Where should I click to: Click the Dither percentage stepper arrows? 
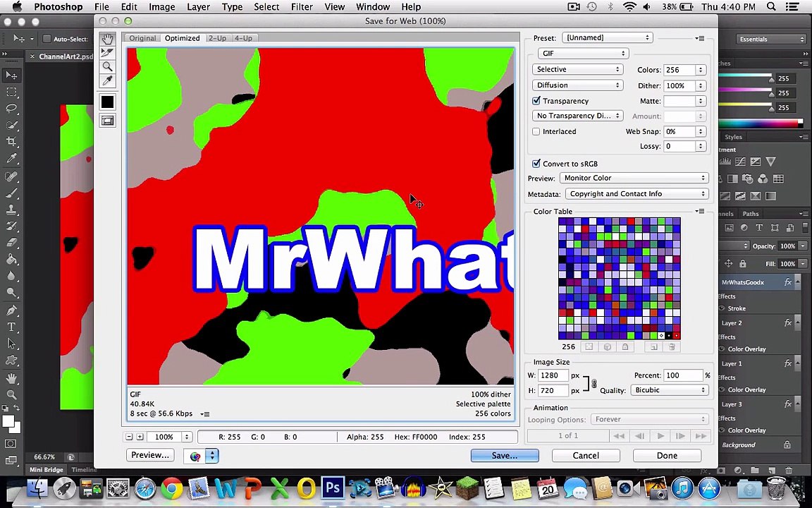coord(701,85)
